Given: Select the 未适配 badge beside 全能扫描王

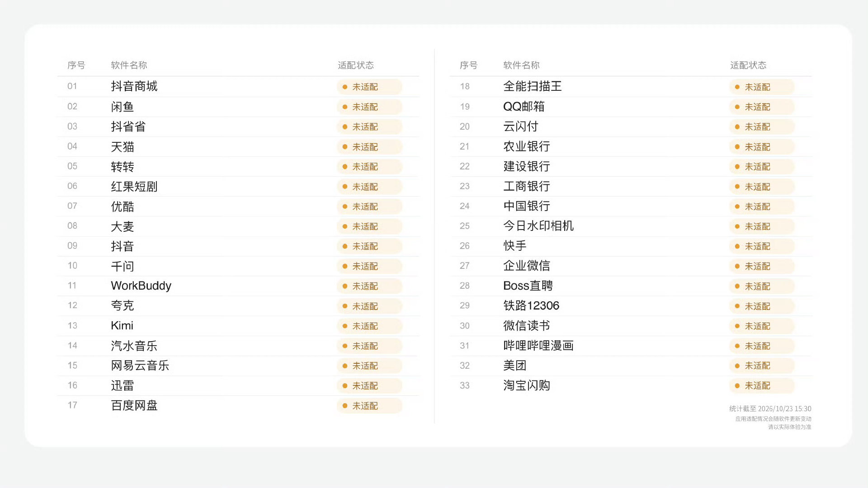Looking at the screenshot, I should 762,87.
